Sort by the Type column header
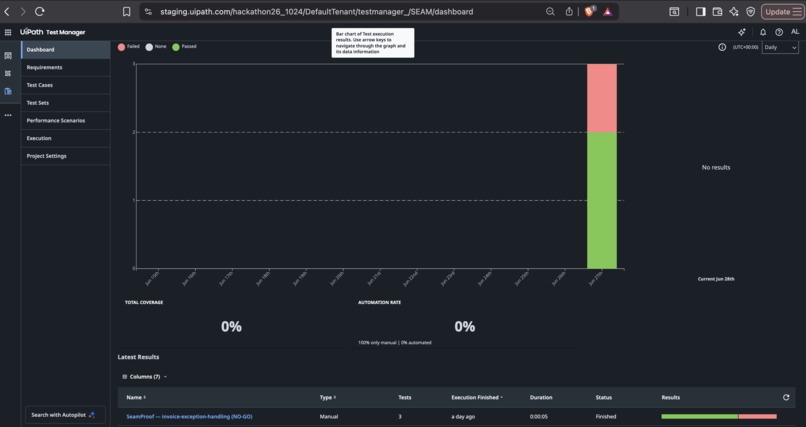Image resolution: width=806 pixels, height=427 pixels. click(327, 397)
